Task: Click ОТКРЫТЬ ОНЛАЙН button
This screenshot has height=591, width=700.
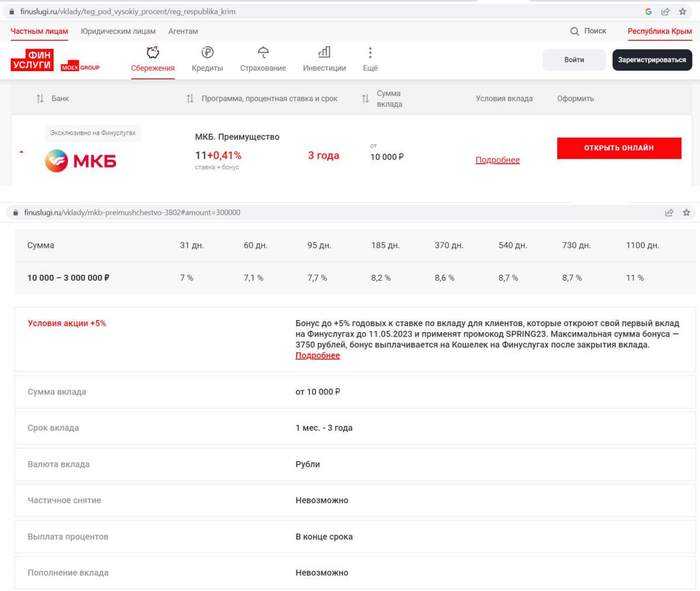Action: click(619, 148)
